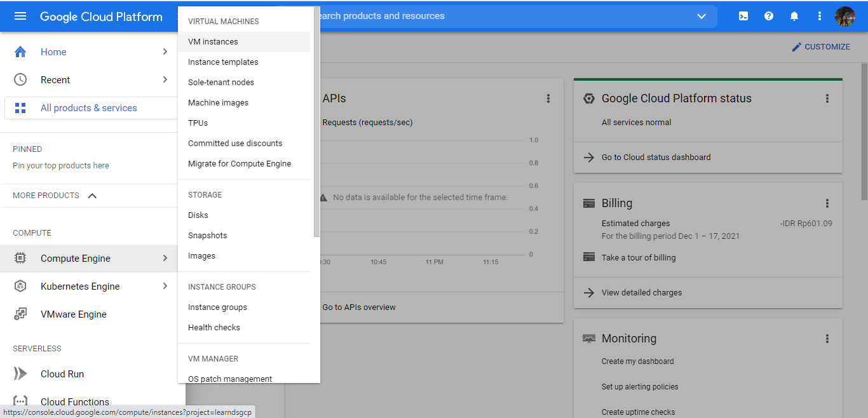Click the pencil icon beside CUSTOMIZE
Image resolution: width=868 pixels, height=418 pixels.
(x=796, y=47)
